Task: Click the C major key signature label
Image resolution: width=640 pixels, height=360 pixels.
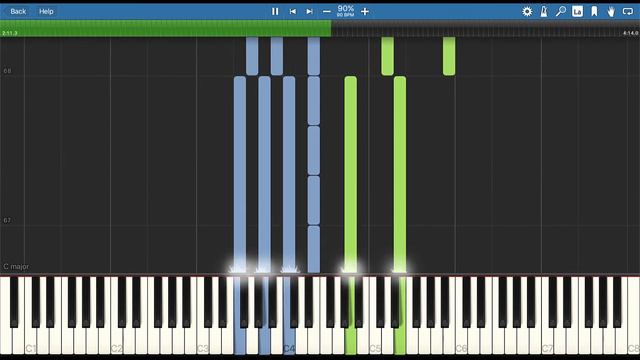Action: pos(16,267)
